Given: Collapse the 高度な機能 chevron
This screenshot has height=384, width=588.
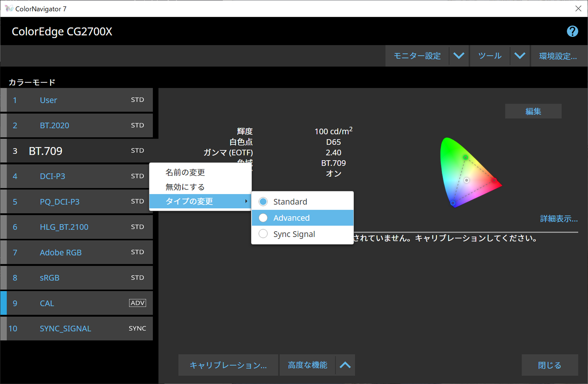Looking at the screenshot, I should [x=345, y=365].
